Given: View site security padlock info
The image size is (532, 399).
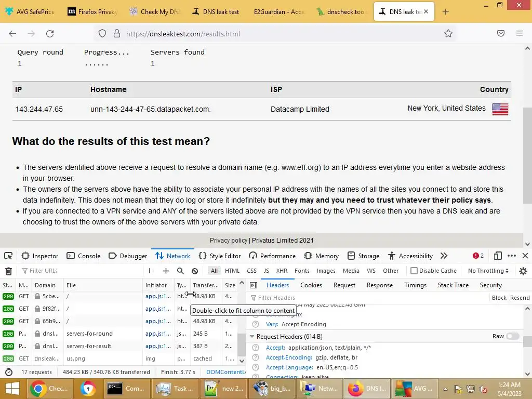Looking at the screenshot, I should [x=117, y=34].
